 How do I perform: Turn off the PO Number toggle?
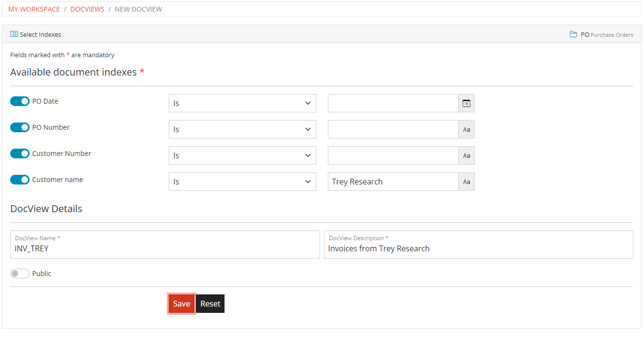coord(20,127)
